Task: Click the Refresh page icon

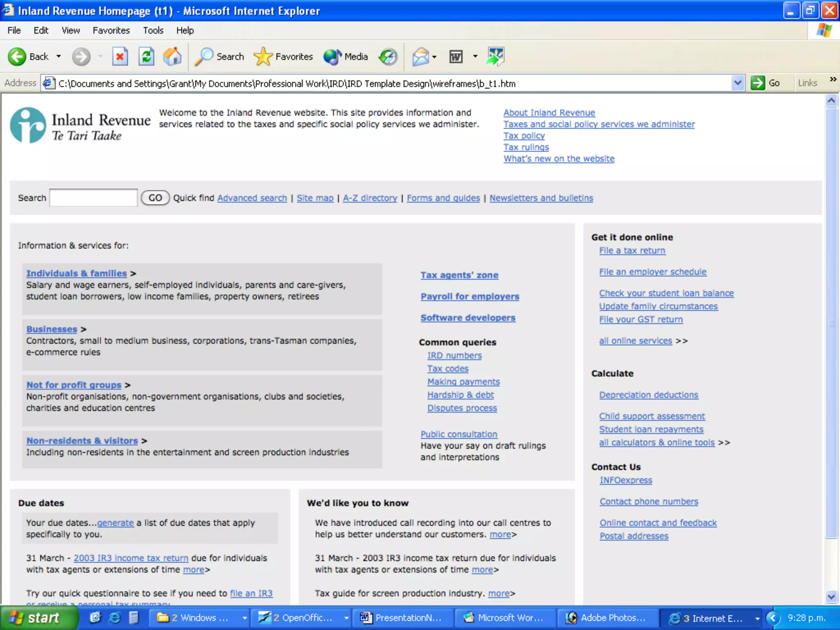Action: 146,57
